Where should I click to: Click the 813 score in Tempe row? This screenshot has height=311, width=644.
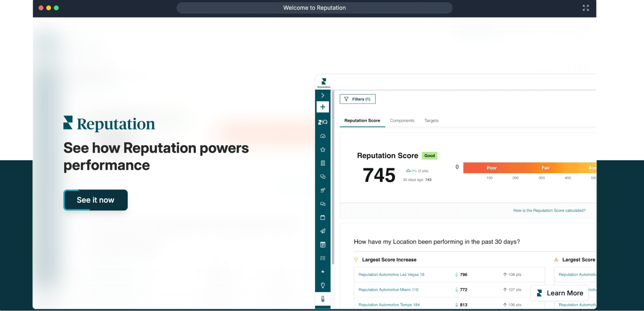point(463,305)
